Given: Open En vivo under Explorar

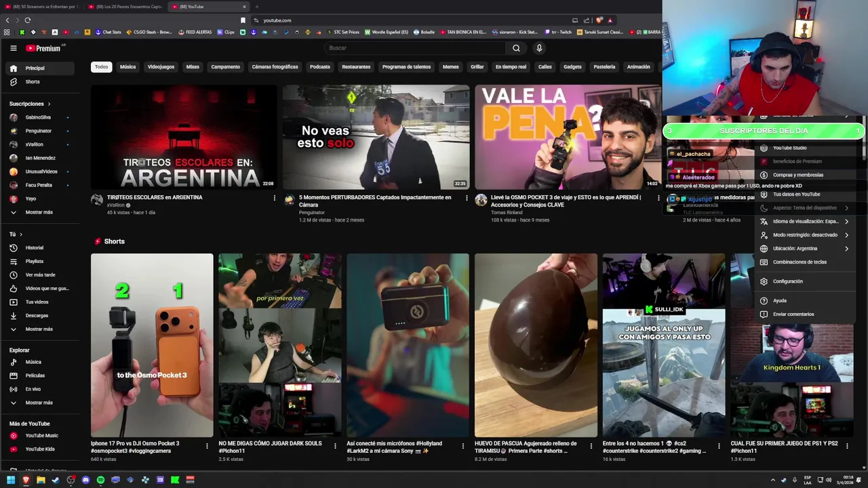Looking at the screenshot, I should (39, 389).
